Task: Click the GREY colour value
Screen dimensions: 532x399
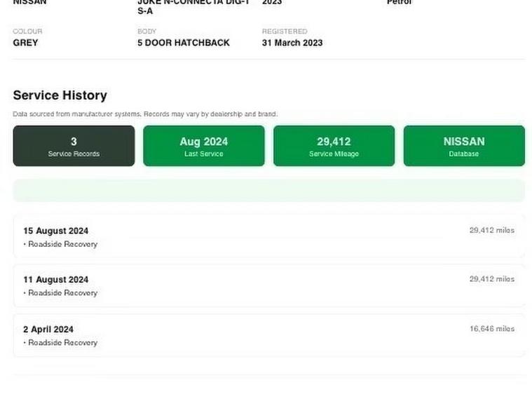Action: click(25, 43)
